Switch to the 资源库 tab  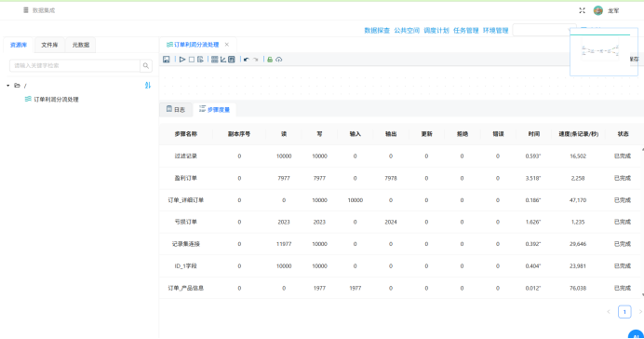pyautogui.click(x=19, y=45)
